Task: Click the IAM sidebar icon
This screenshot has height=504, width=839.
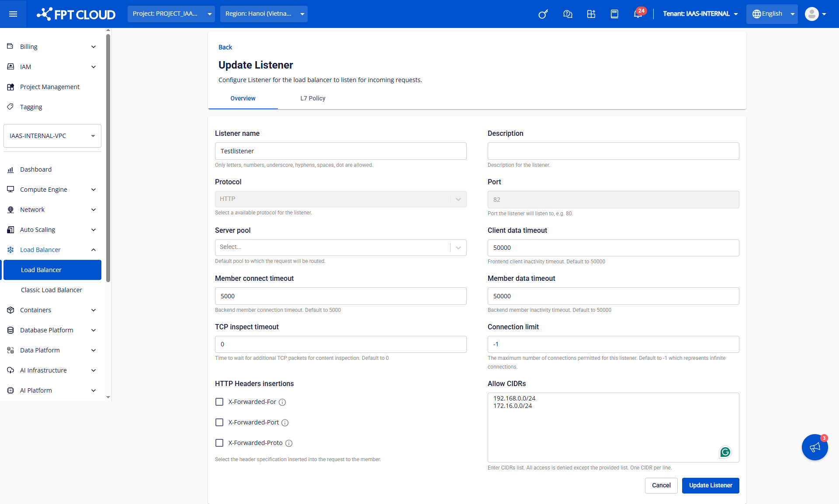Action: click(x=10, y=66)
